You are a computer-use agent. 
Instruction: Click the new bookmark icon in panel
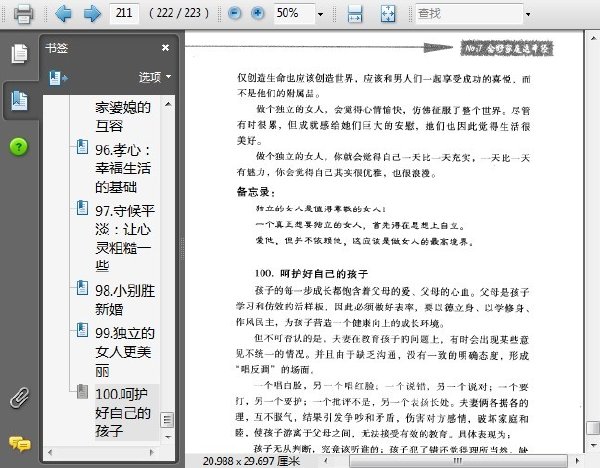click(58, 78)
